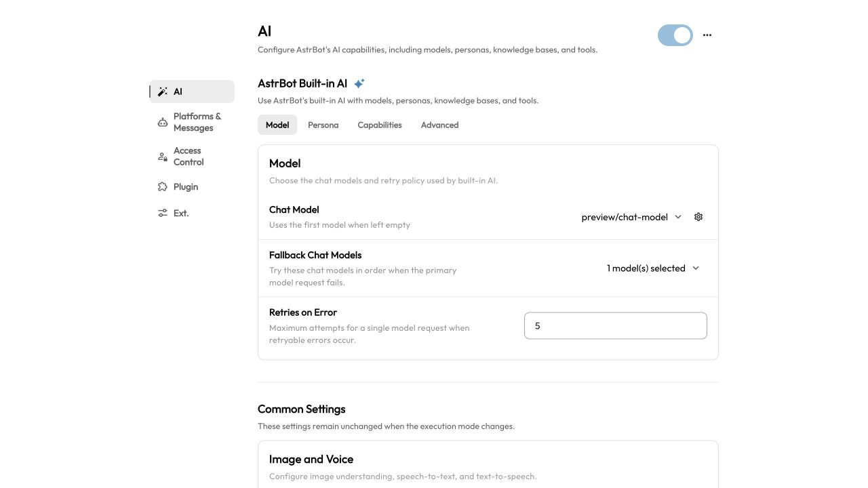Click the Platforms & Messages robot icon
This screenshot has width=868, height=488.
[163, 122]
